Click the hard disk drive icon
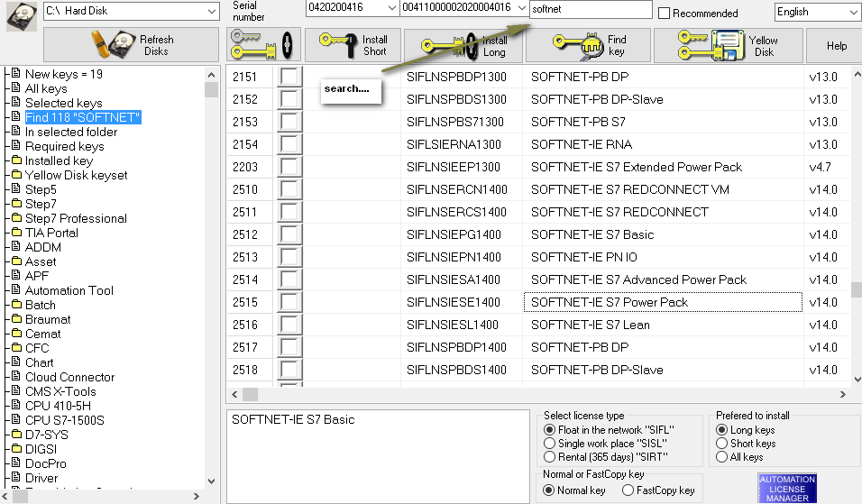Screen dimensions: 862x504 [x=21, y=17]
